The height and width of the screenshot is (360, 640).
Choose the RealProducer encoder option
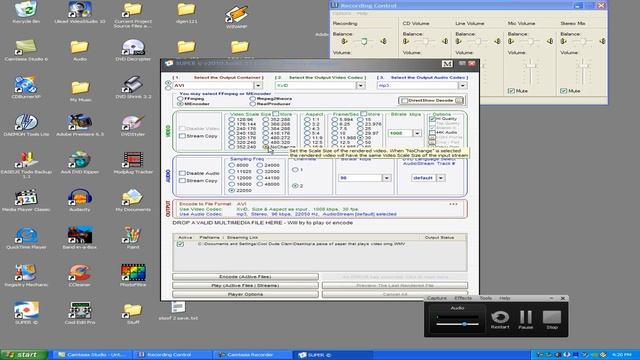coord(253,104)
